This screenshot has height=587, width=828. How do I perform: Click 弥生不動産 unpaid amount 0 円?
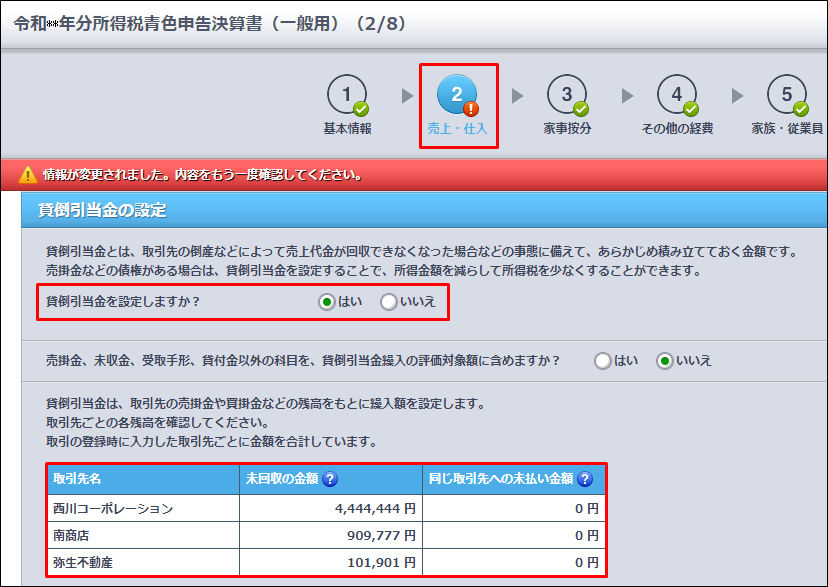(x=587, y=562)
